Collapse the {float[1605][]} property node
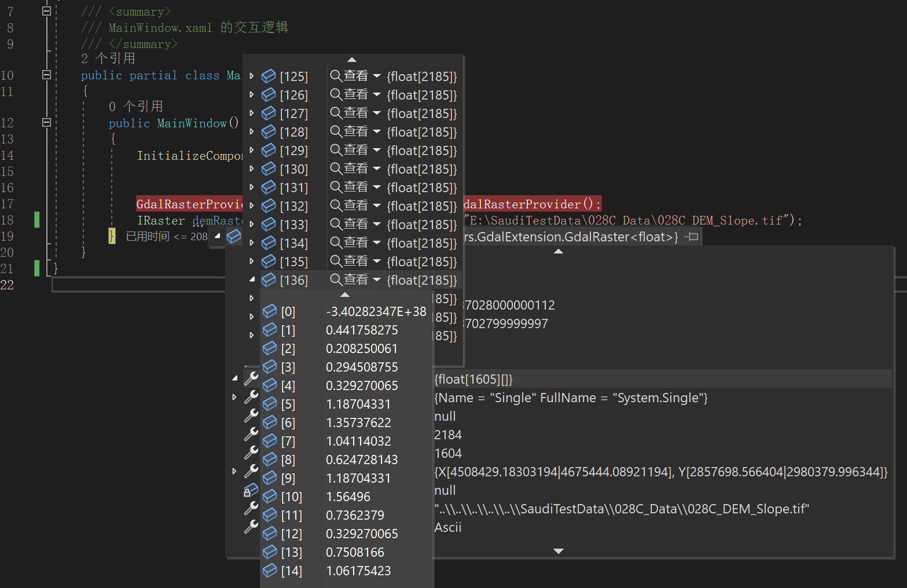The width and height of the screenshot is (907, 588). pyautogui.click(x=234, y=378)
